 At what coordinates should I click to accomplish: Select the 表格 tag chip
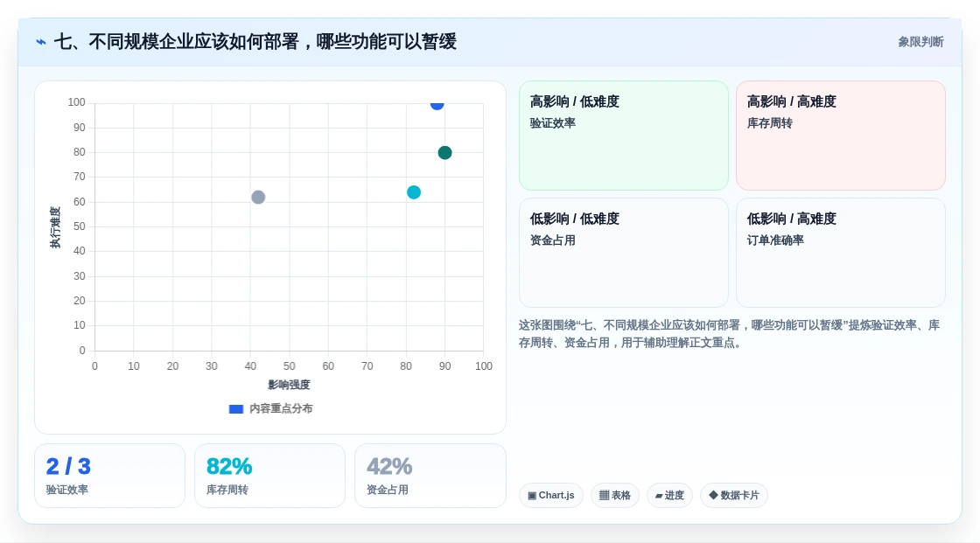coord(615,496)
